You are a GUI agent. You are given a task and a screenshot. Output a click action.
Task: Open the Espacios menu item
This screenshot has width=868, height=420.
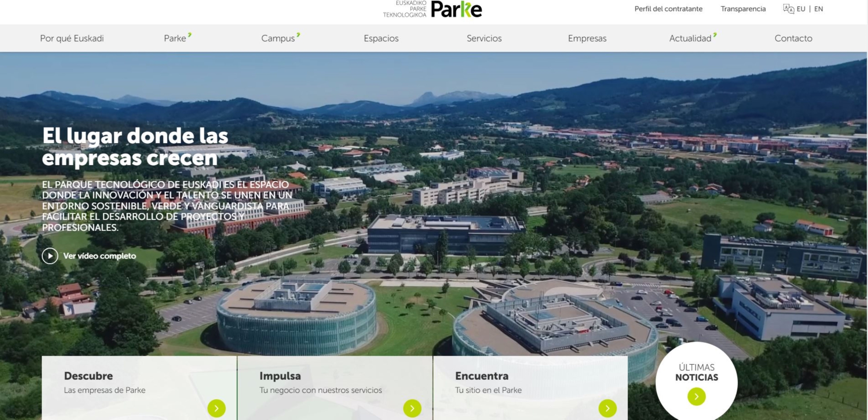point(381,38)
